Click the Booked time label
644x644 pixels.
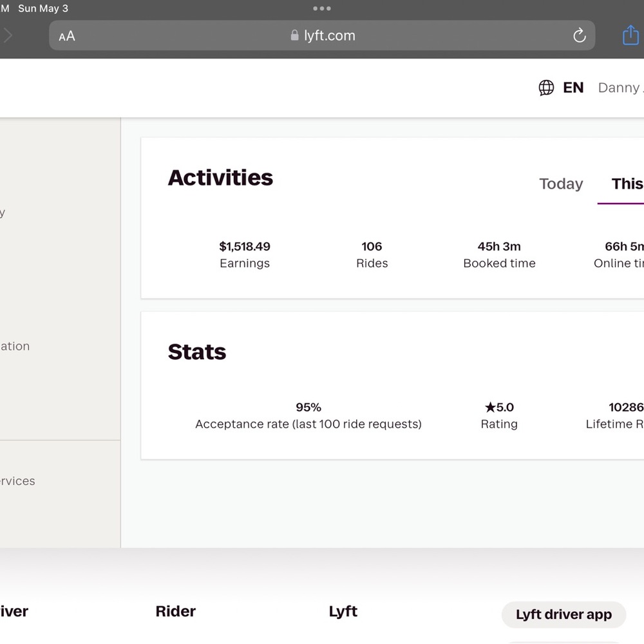[499, 263]
